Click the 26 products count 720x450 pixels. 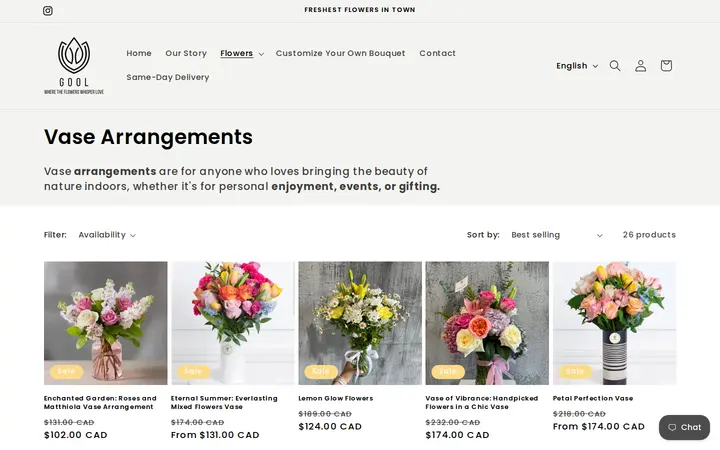[x=649, y=235]
